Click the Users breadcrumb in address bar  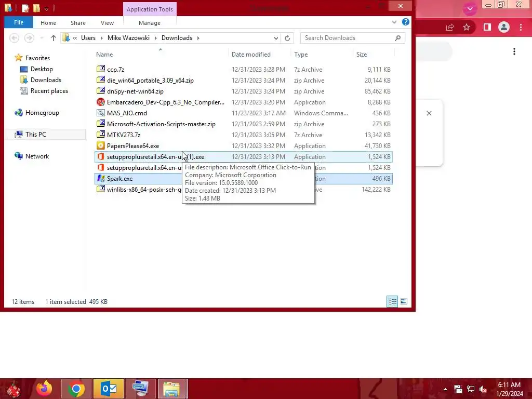pyautogui.click(x=88, y=38)
